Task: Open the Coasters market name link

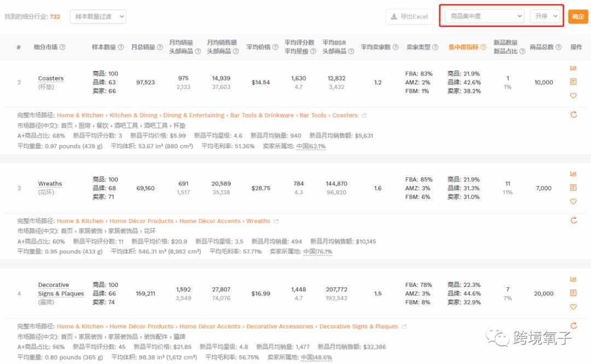Action: pos(50,78)
